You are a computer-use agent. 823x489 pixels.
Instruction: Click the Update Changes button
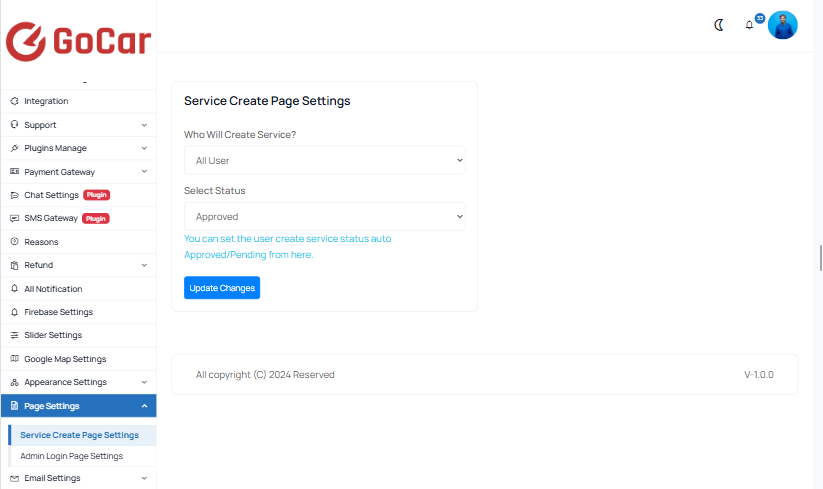tap(222, 288)
